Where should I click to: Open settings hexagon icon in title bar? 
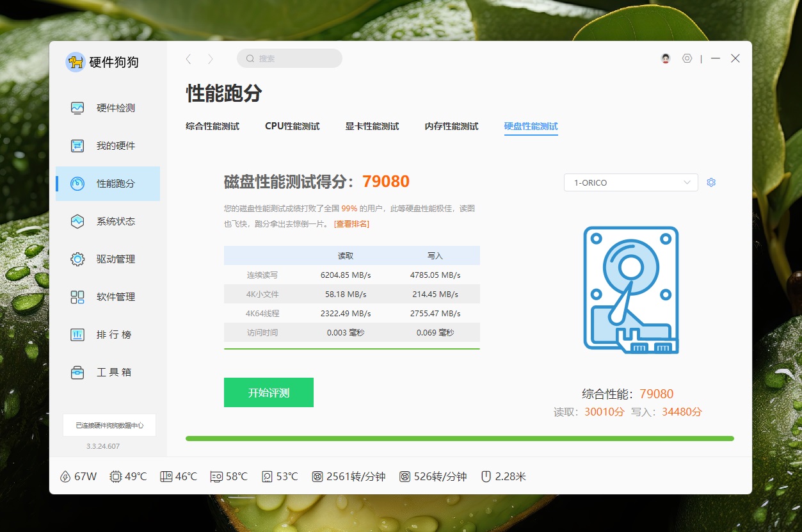(x=687, y=58)
